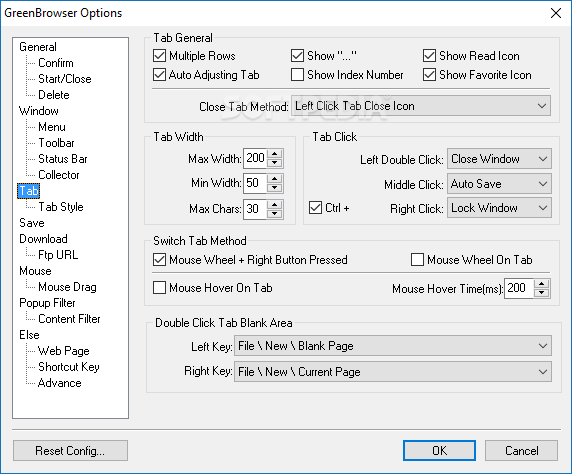Increase Max Chars with up arrow
572x474 pixels.
(275, 204)
